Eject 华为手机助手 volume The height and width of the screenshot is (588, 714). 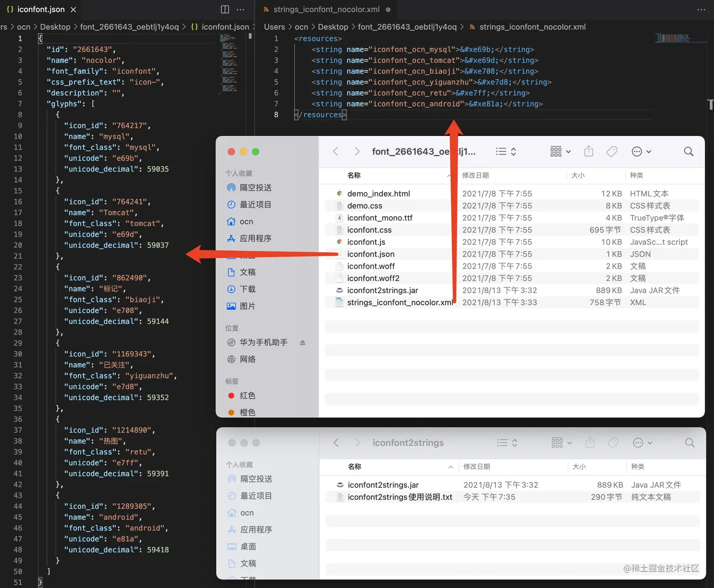click(302, 342)
